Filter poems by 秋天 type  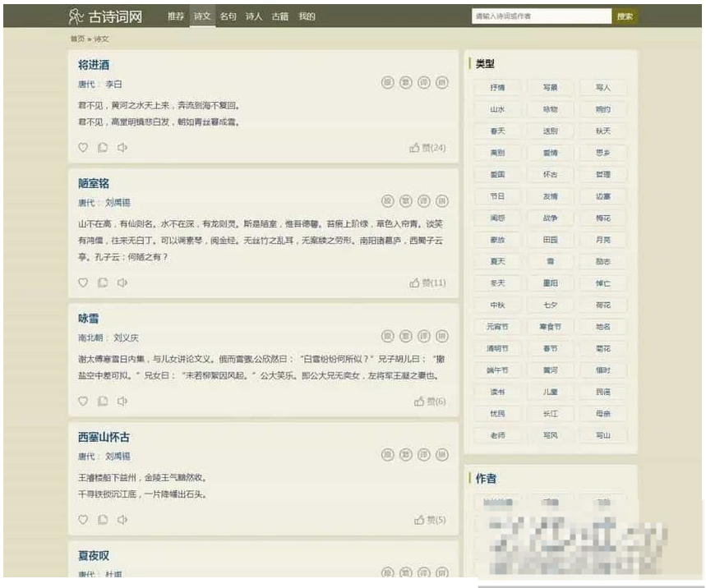point(603,131)
